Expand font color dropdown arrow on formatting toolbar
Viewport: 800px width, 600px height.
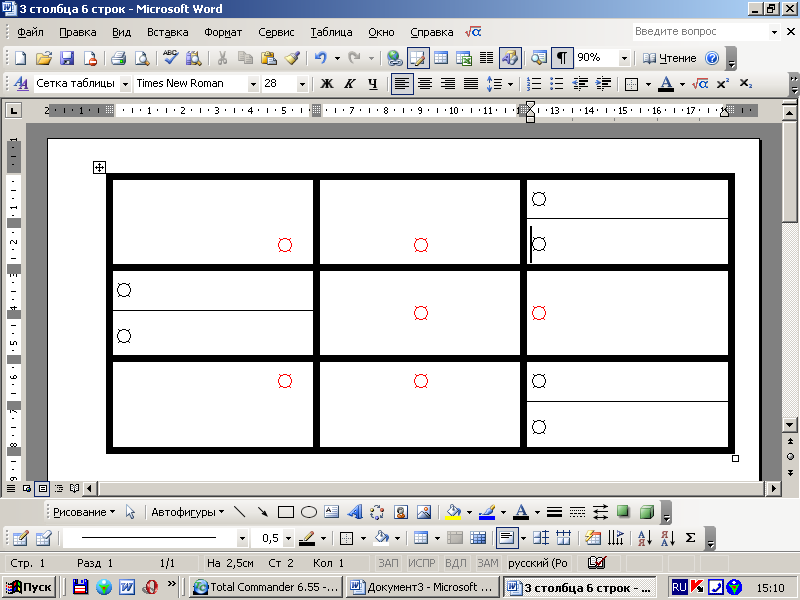point(682,84)
